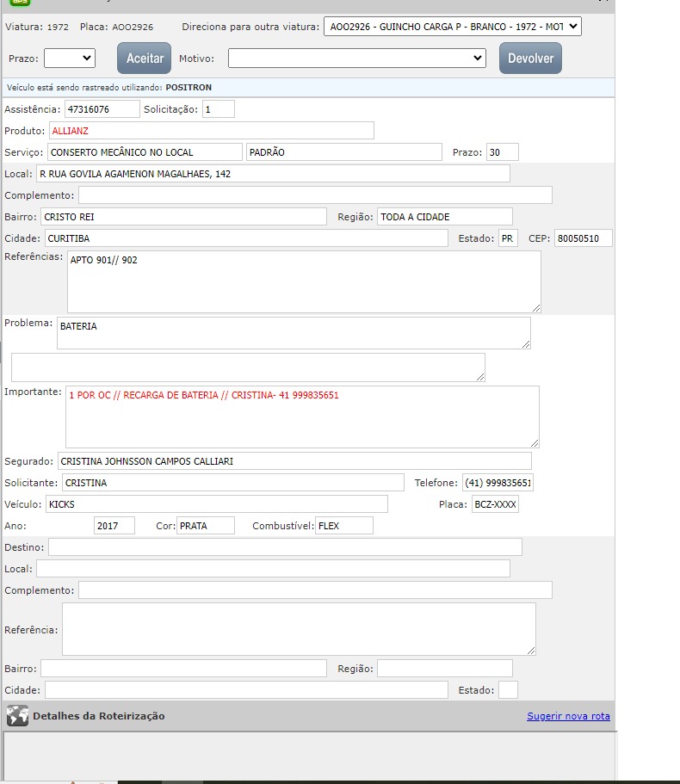Click the Assistência field 47316076
This screenshot has height=784, width=680.
tap(102, 109)
